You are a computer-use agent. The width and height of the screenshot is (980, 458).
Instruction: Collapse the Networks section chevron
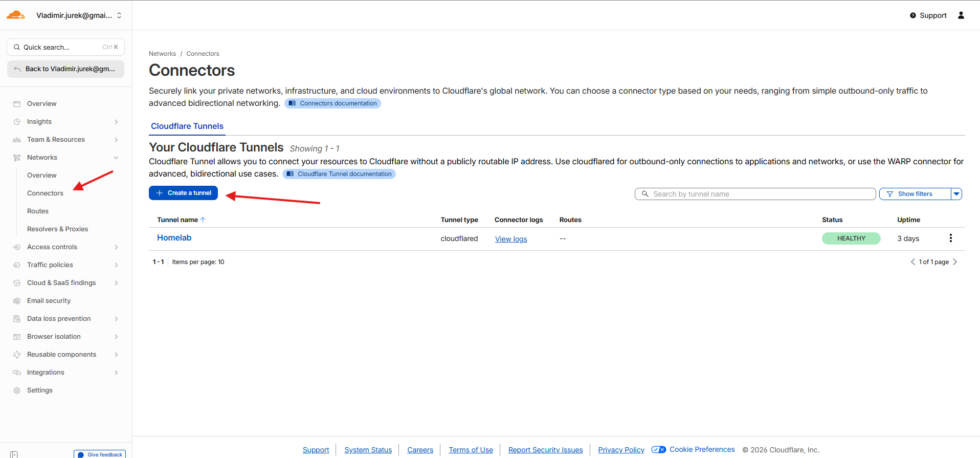(x=116, y=158)
